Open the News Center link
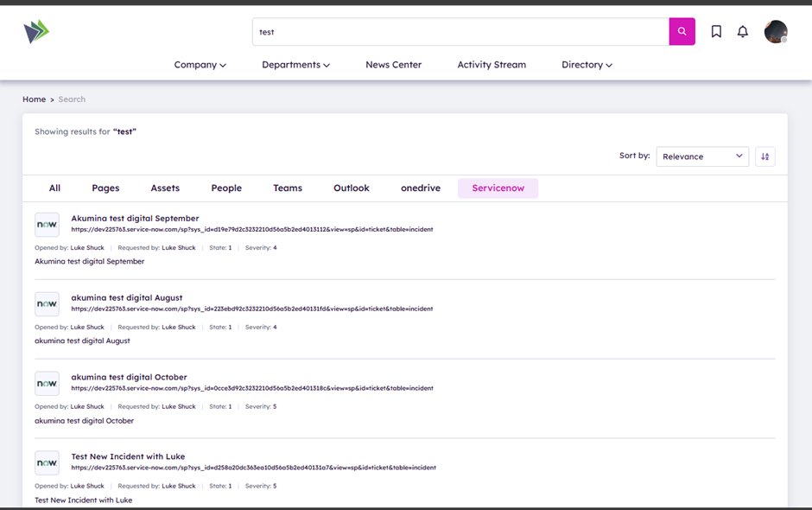The height and width of the screenshot is (510, 812). (393, 65)
